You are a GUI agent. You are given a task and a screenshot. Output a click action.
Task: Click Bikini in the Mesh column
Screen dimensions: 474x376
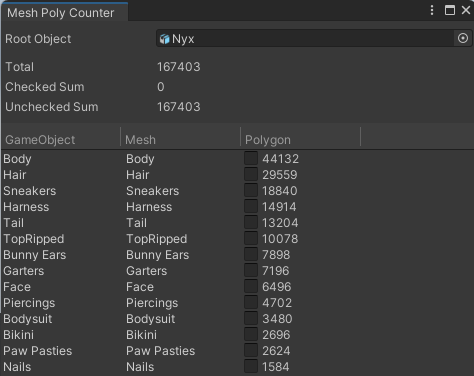click(141, 335)
